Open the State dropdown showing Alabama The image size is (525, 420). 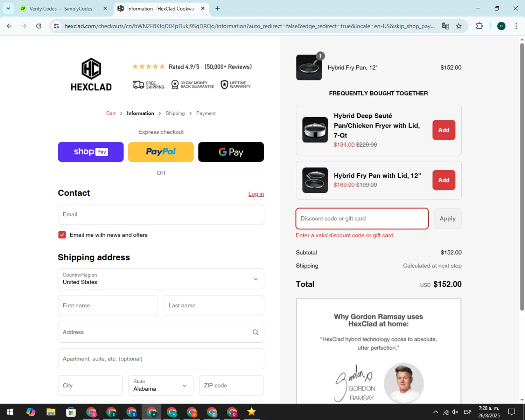pos(161,385)
